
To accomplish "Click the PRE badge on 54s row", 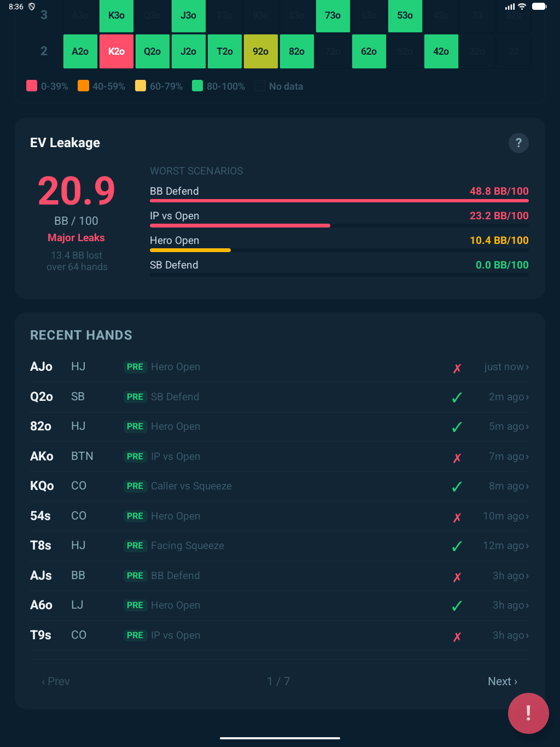I will click(x=135, y=516).
